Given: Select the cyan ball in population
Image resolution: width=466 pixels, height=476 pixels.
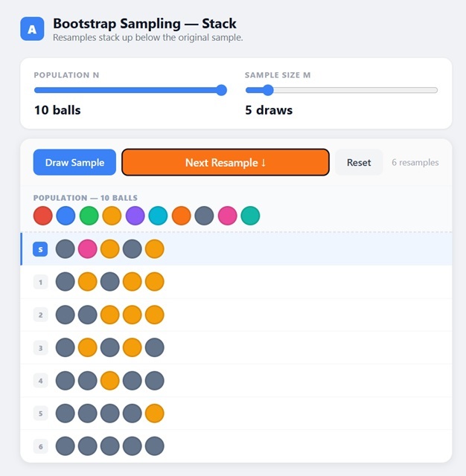Looking at the screenshot, I should coord(158,216).
